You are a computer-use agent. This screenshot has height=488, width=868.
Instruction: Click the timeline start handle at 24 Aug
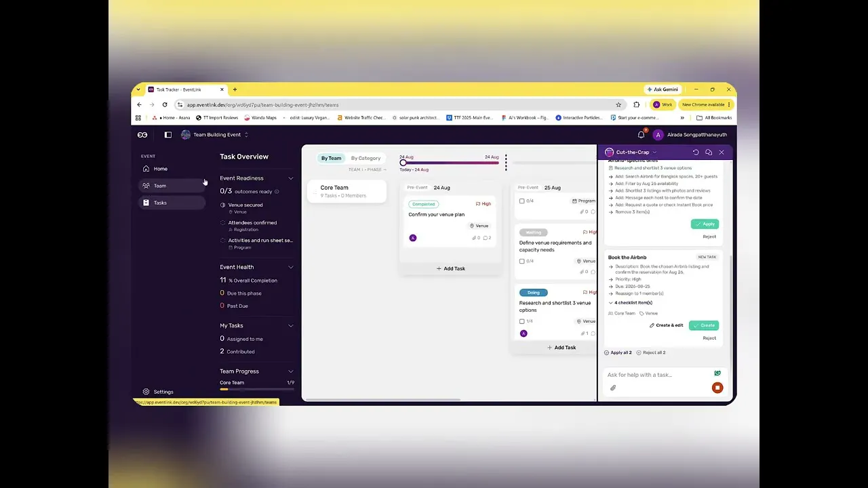click(403, 163)
